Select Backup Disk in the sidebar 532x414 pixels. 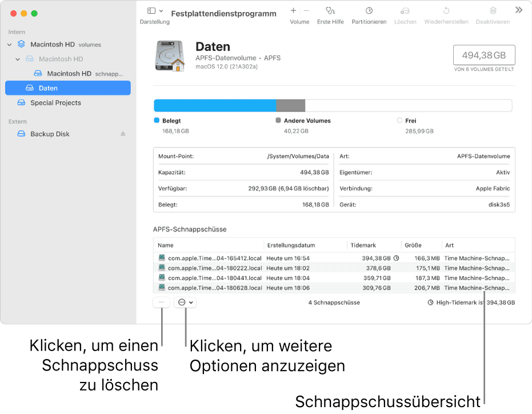[x=50, y=134]
